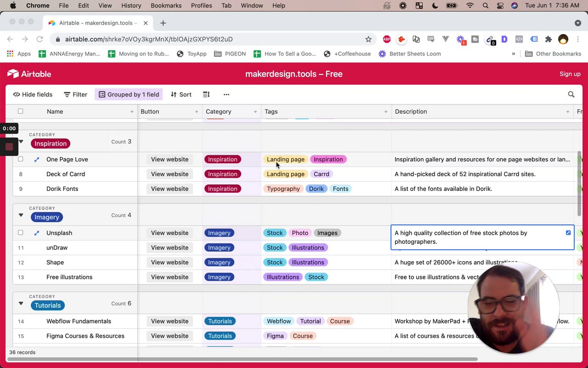Check the Unsplash row checkbox

20,233
